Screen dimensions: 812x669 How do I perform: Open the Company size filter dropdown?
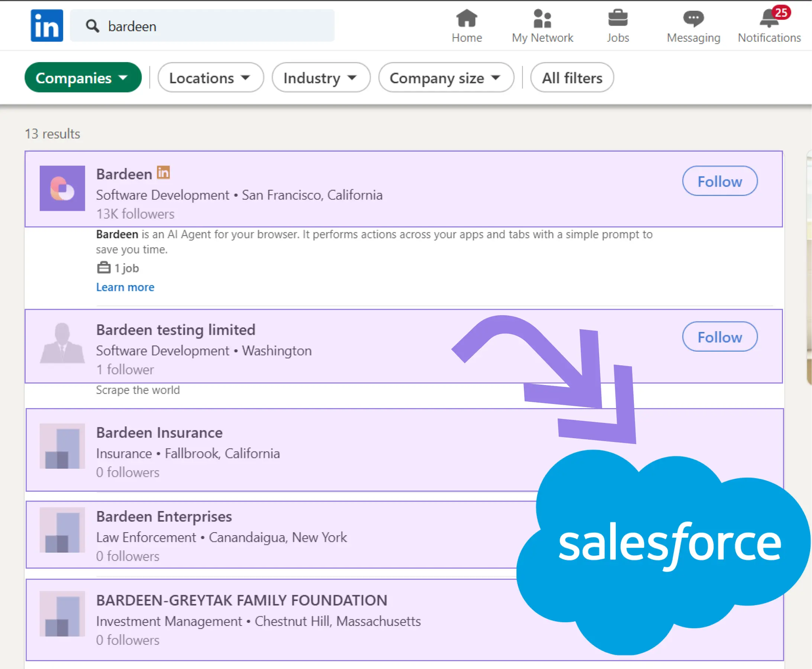(x=446, y=77)
